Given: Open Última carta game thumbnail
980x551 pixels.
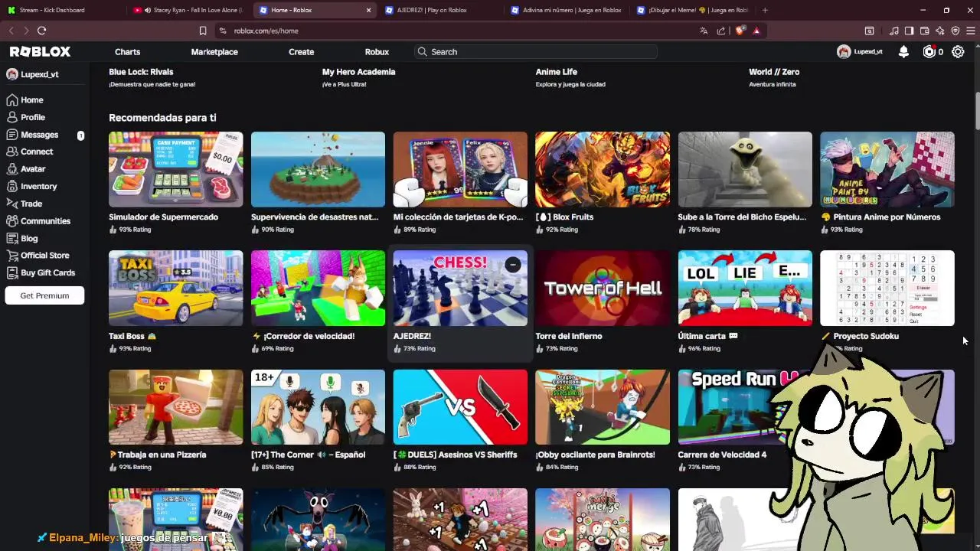Looking at the screenshot, I should tap(745, 288).
